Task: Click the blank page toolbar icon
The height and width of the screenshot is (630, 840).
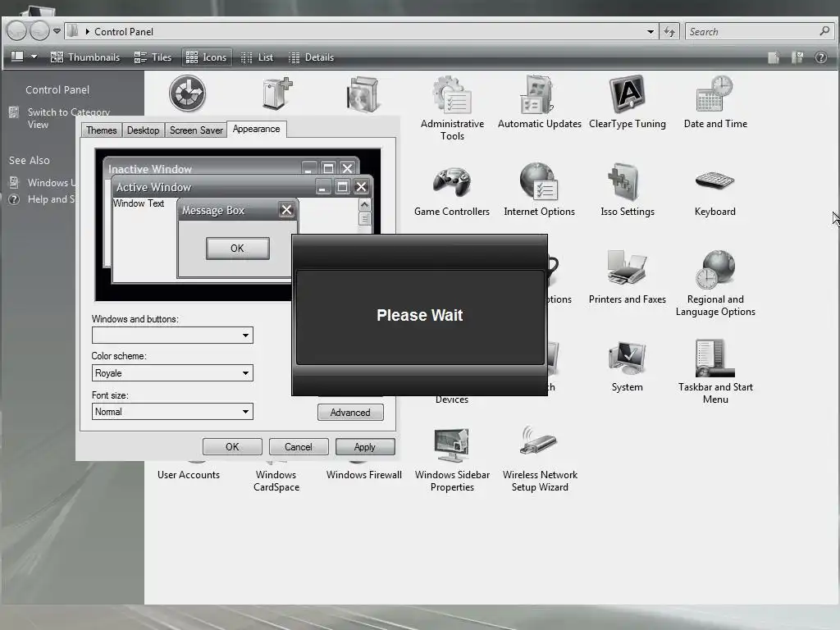Action: point(773,57)
